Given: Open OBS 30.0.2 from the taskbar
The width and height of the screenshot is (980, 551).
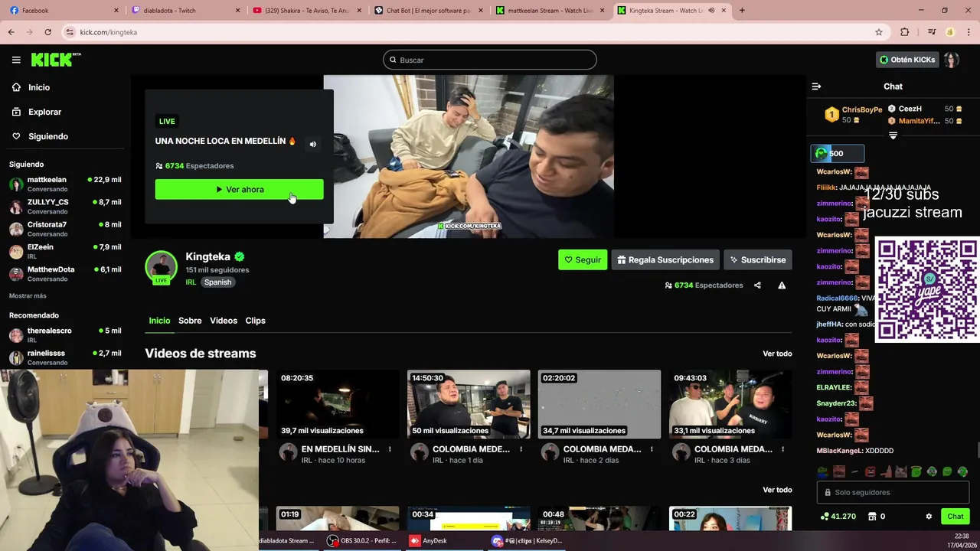Looking at the screenshot, I should pyautogui.click(x=362, y=540).
